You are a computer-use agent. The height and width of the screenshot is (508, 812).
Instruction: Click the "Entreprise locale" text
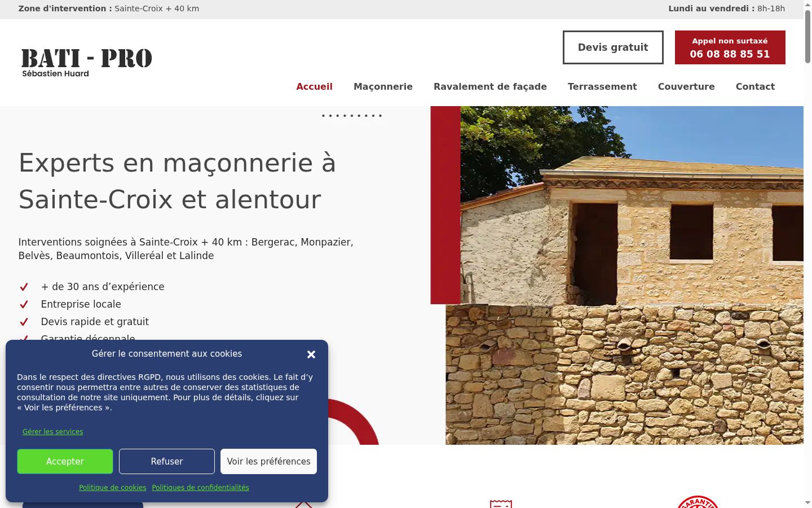click(x=81, y=304)
